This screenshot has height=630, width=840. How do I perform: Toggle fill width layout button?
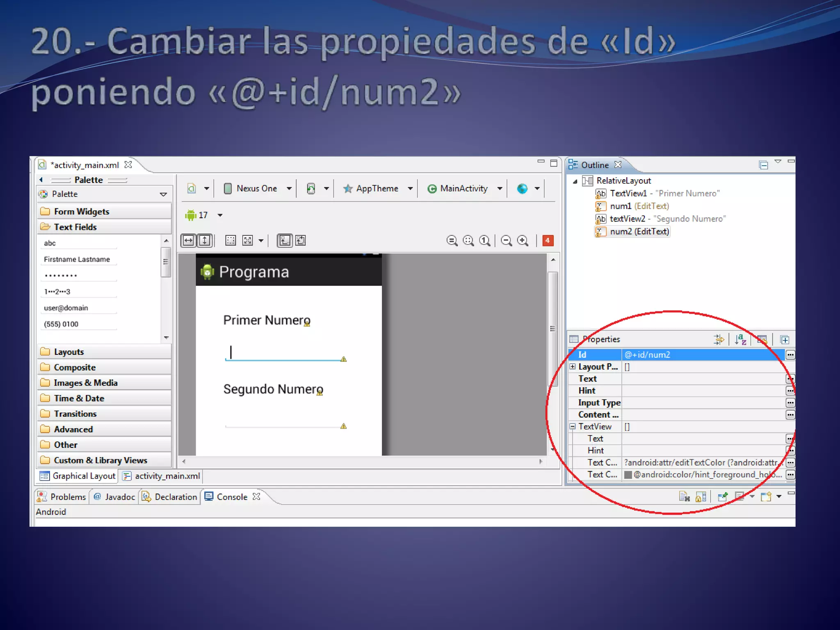click(188, 240)
